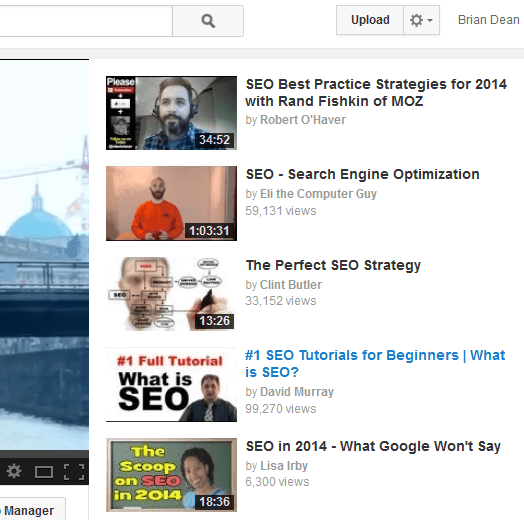The height and width of the screenshot is (520, 524).
Task: Open the Rand Fishkin SEO video thumbnail
Action: [x=171, y=113]
